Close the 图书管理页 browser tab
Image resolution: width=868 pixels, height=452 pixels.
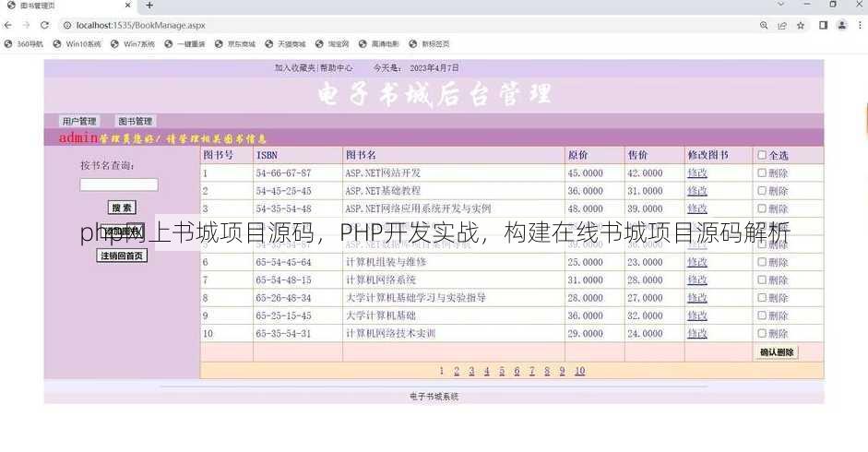(128, 6)
